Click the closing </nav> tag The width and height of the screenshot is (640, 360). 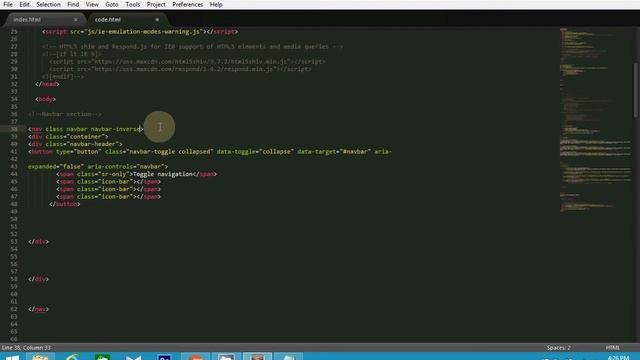click(38, 309)
